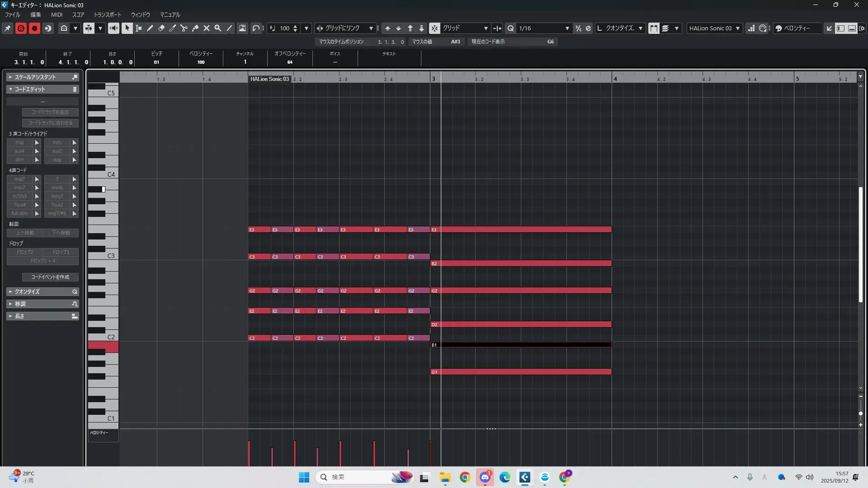The width and height of the screenshot is (868, 488).
Task: Select the Zoom magnifier tool
Action: click(x=218, y=28)
